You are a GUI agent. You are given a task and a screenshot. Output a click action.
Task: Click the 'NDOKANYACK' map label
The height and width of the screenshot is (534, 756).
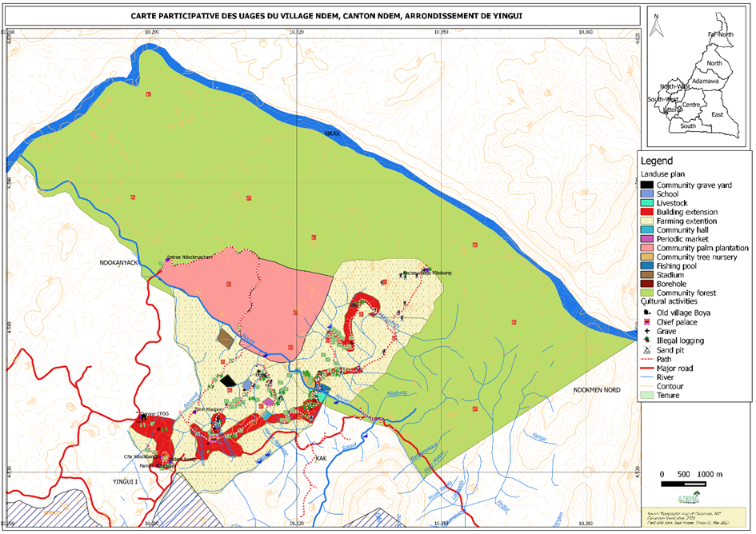pos(118,263)
